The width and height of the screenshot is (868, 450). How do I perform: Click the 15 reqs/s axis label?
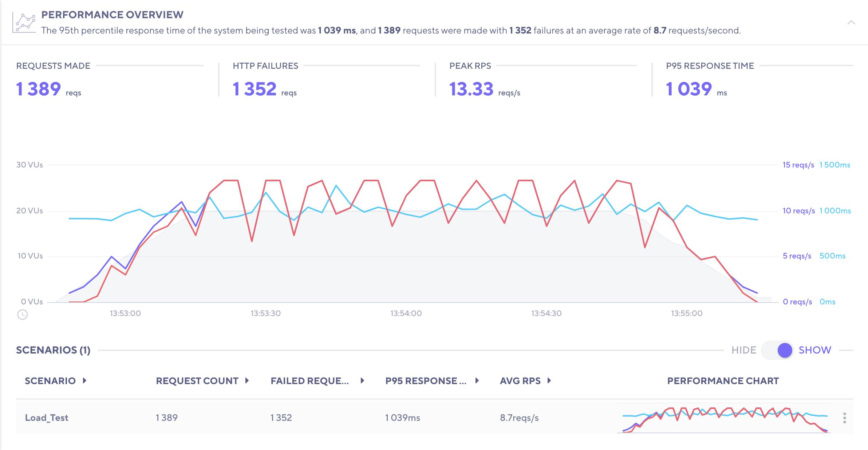click(798, 165)
